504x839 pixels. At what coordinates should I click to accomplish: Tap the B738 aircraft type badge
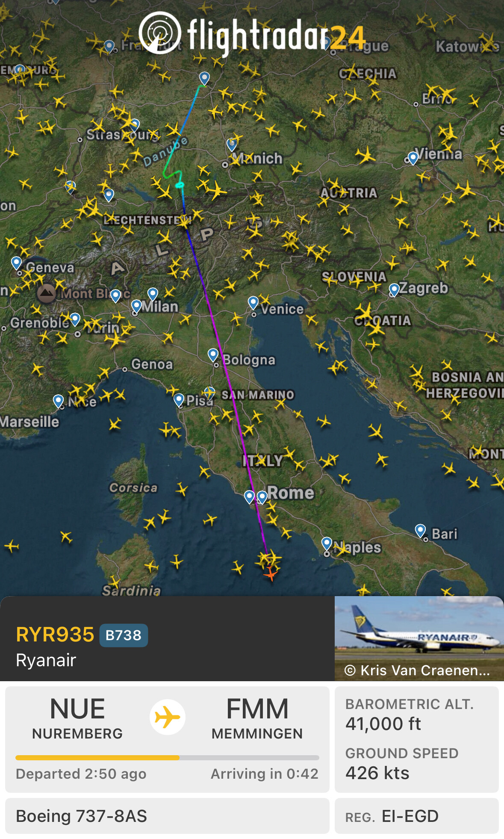point(124,635)
